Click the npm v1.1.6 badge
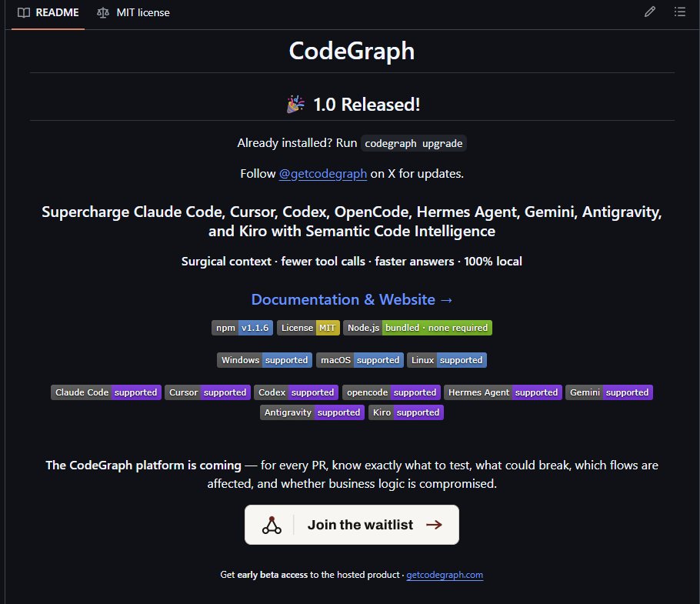 [x=242, y=328]
